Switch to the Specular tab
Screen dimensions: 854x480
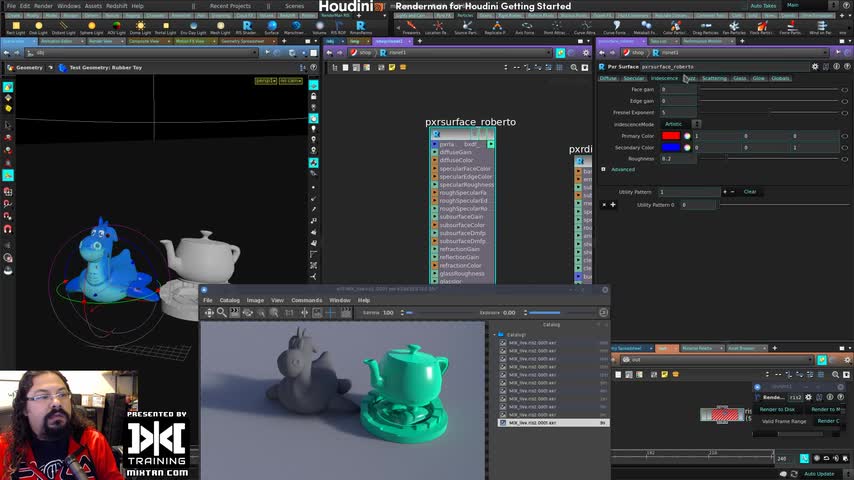633,78
